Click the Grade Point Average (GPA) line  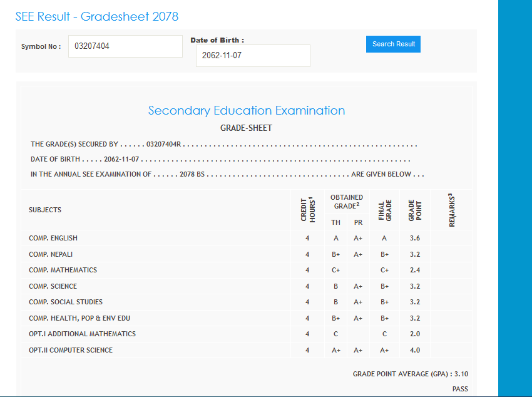[x=410, y=374]
